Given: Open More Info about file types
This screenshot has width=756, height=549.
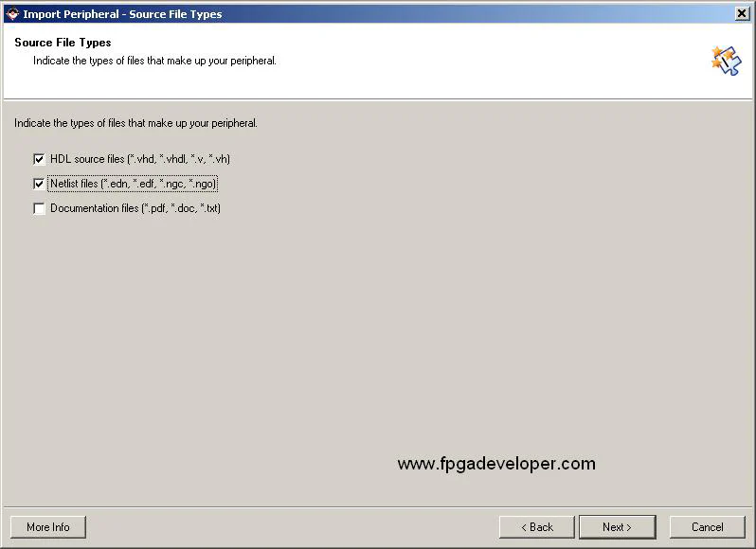Looking at the screenshot, I should pos(48,527).
